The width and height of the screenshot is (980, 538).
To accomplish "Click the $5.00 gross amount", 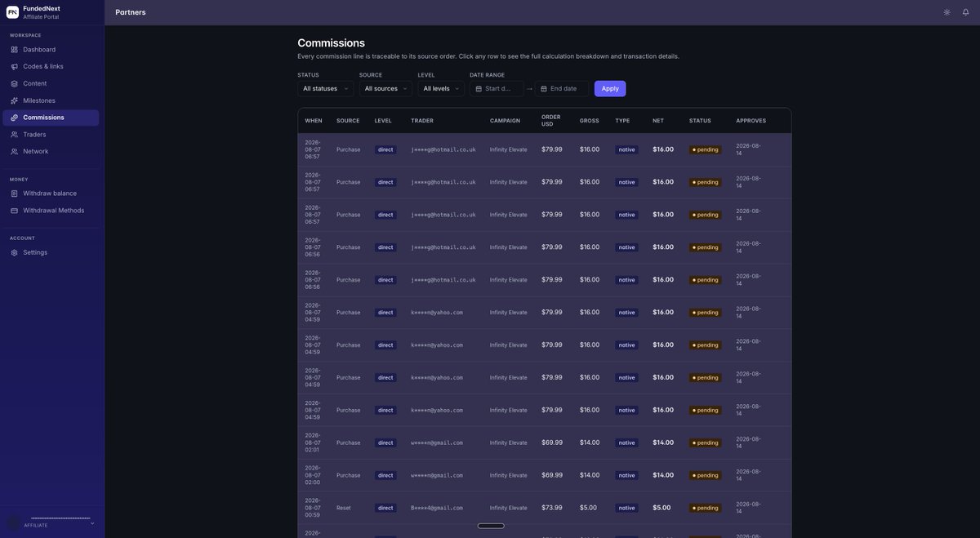I will [x=588, y=508].
